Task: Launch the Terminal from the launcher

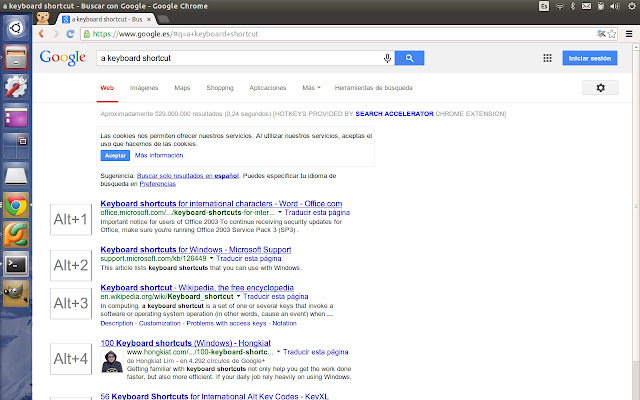Action: 16,264
